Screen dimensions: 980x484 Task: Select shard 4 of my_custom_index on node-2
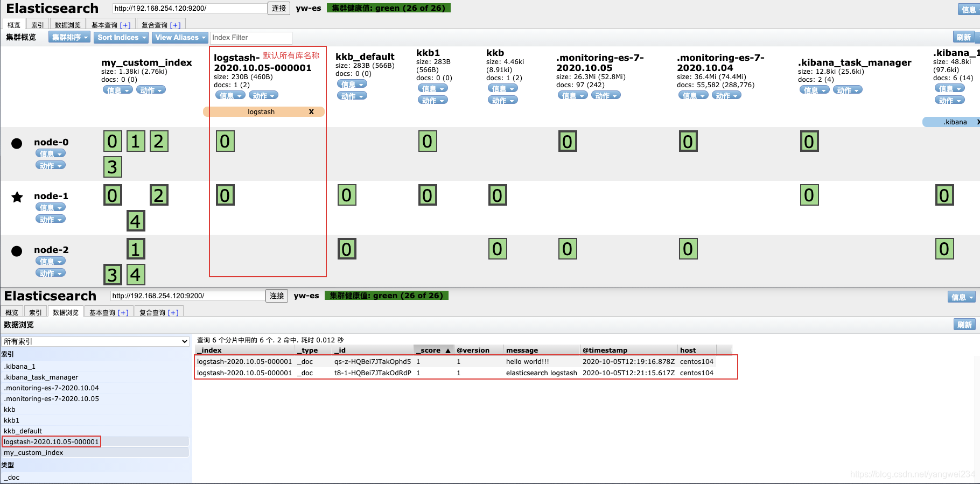click(x=136, y=275)
